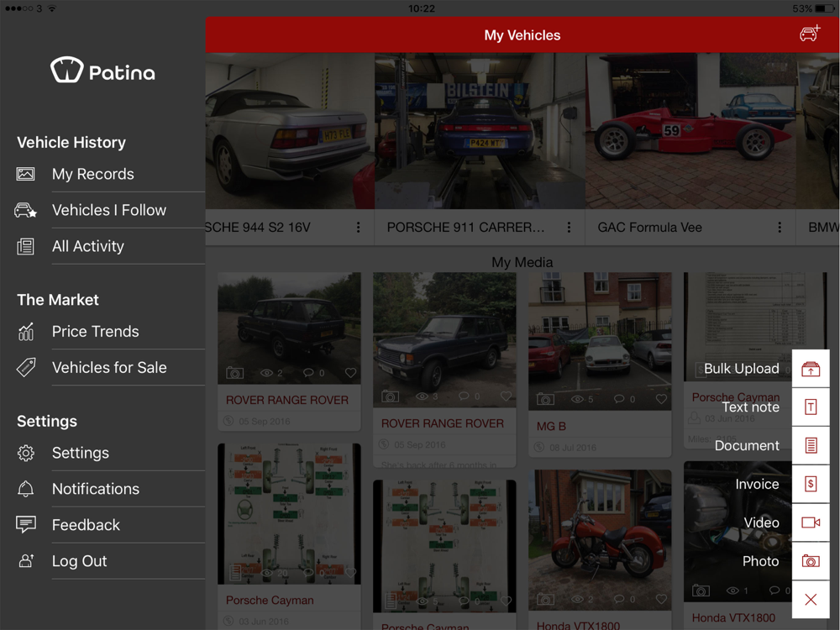Like the second Rover Range Rover photo
This screenshot has height=630, width=840.
[506, 396]
